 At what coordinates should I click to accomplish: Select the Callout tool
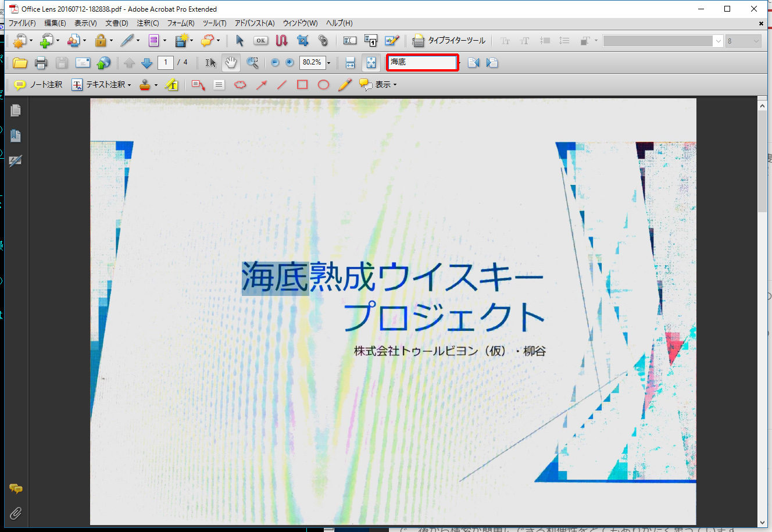pos(198,85)
